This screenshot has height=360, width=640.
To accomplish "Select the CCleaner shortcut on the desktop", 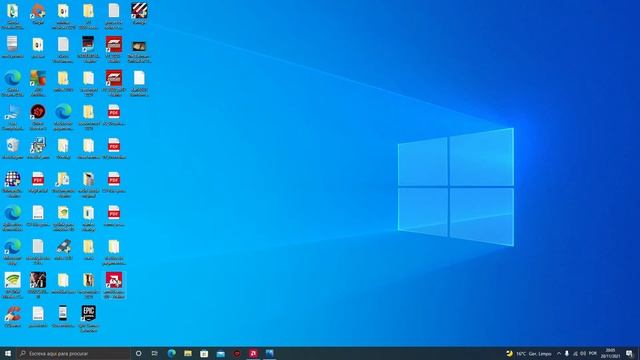I will point(13,314).
